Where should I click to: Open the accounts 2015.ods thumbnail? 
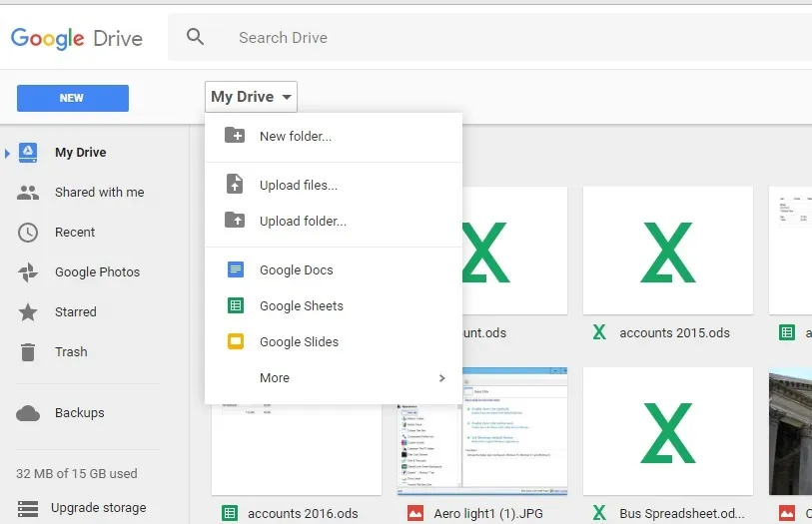tap(668, 251)
